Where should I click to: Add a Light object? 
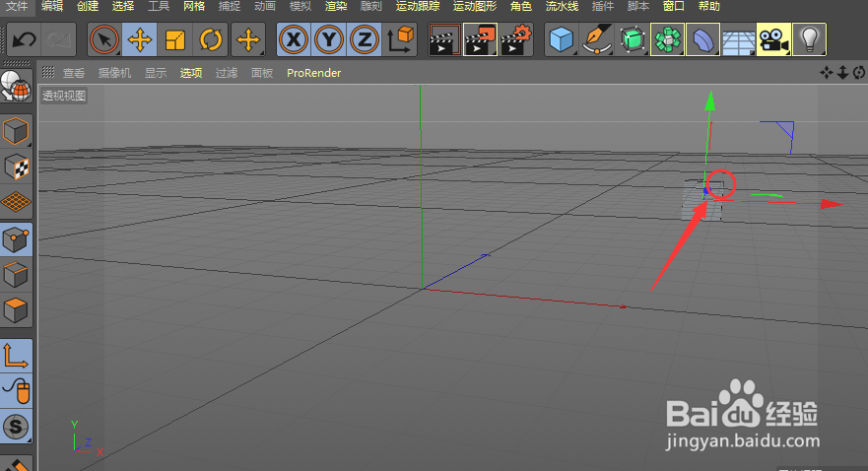click(809, 39)
